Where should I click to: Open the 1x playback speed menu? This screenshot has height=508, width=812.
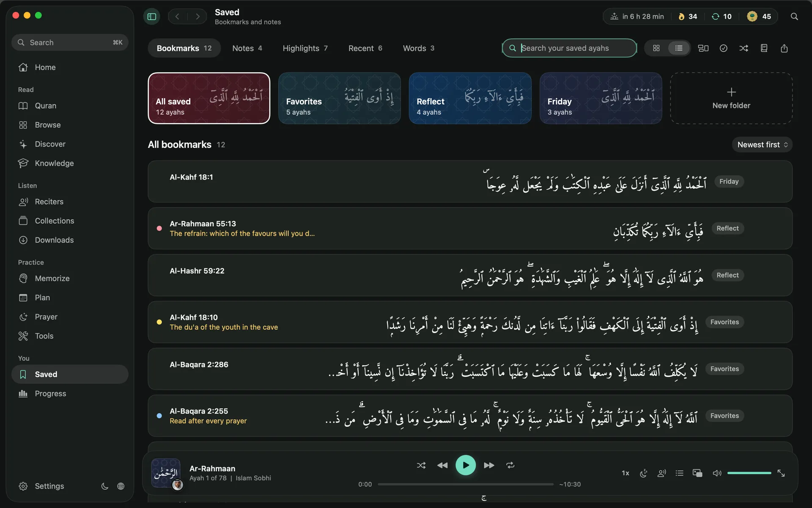[625, 473]
